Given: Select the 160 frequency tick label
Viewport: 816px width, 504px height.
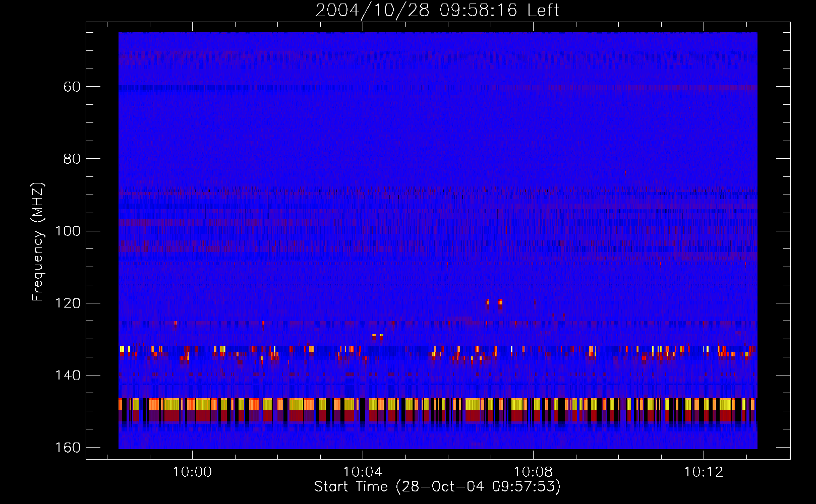Looking at the screenshot, I should pos(68,448).
